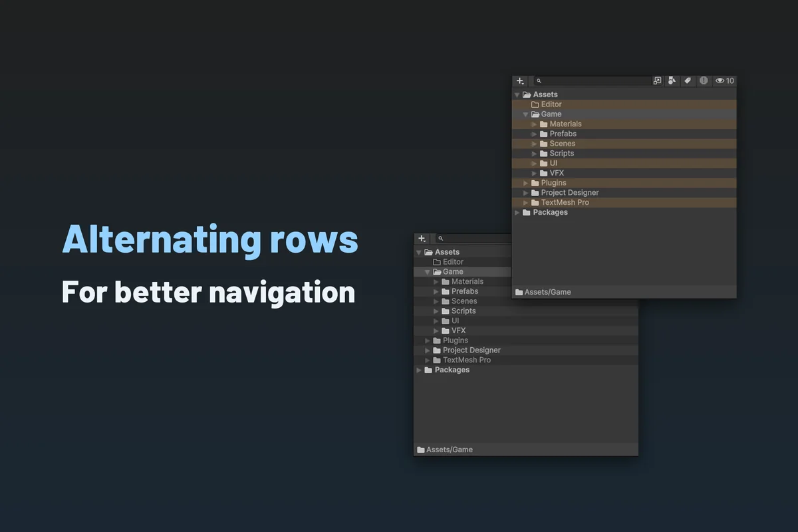Toggle hidden packages visibility eye (10)
Image resolution: width=798 pixels, height=532 pixels.
pyautogui.click(x=725, y=81)
